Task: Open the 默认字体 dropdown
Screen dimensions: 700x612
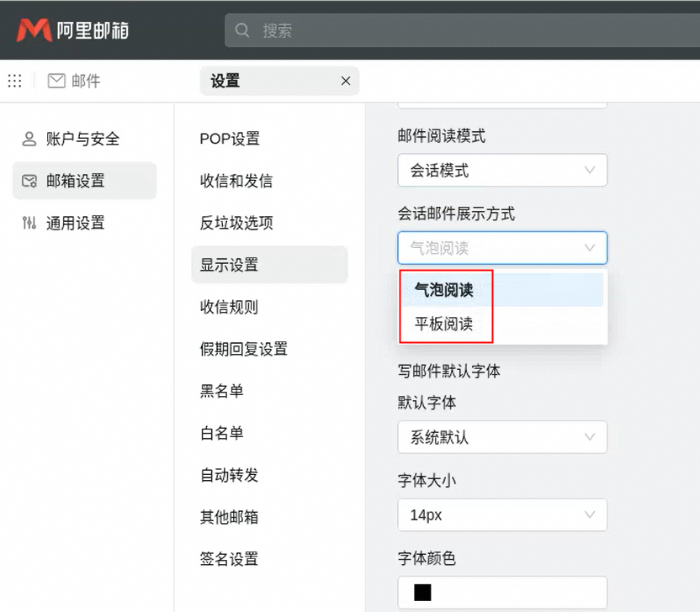Action: 501,438
